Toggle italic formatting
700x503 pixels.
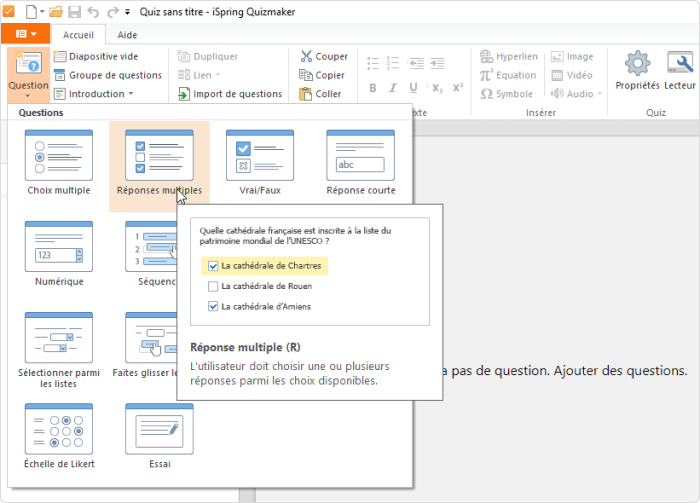392,88
